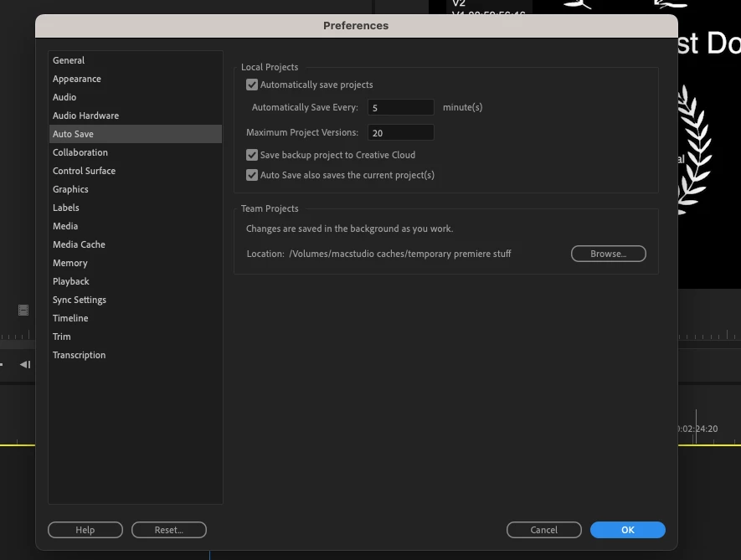Select Timeline preferences category
This screenshot has width=741, height=560.
pyautogui.click(x=136, y=319)
